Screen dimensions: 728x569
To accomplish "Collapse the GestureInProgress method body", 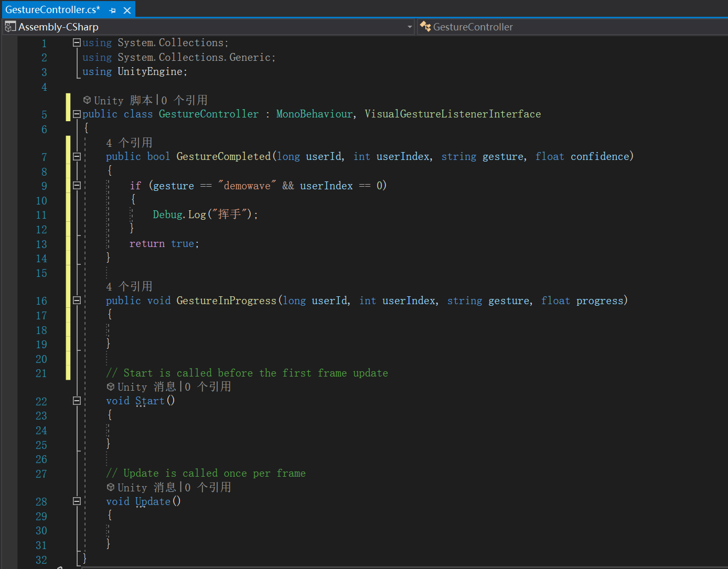I will (x=76, y=300).
